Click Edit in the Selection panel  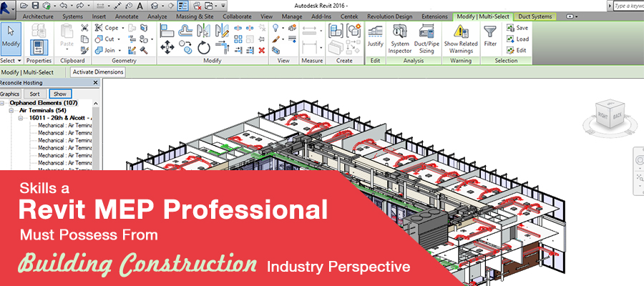point(516,50)
